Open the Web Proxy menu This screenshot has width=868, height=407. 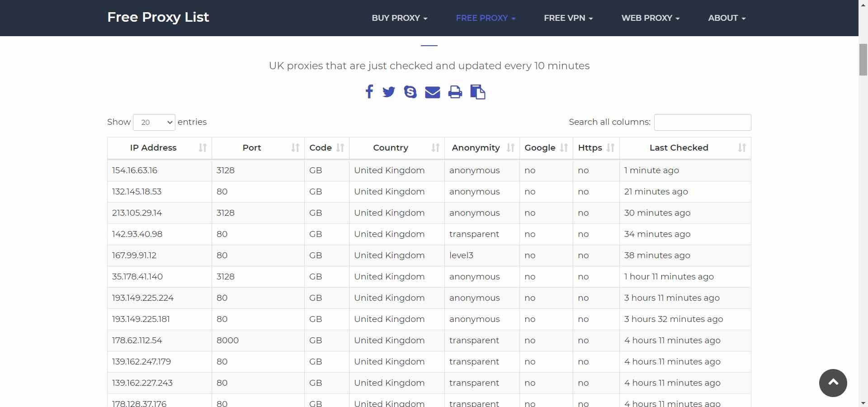[651, 18]
